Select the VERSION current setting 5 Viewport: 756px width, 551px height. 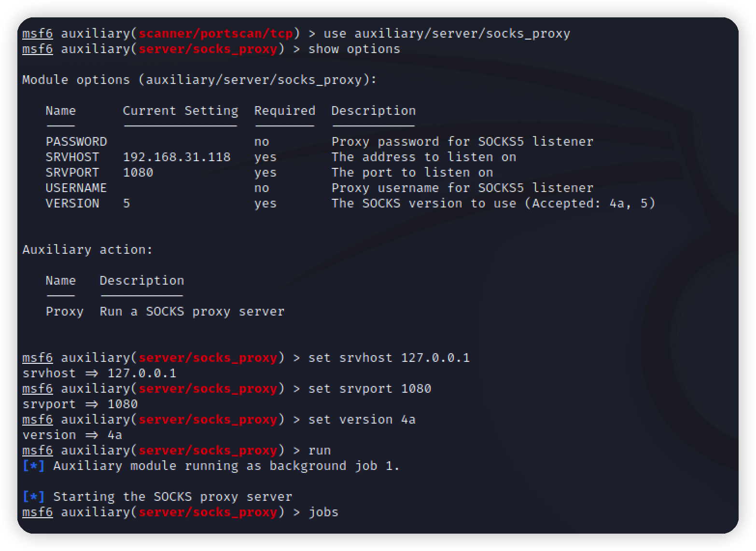click(x=126, y=204)
